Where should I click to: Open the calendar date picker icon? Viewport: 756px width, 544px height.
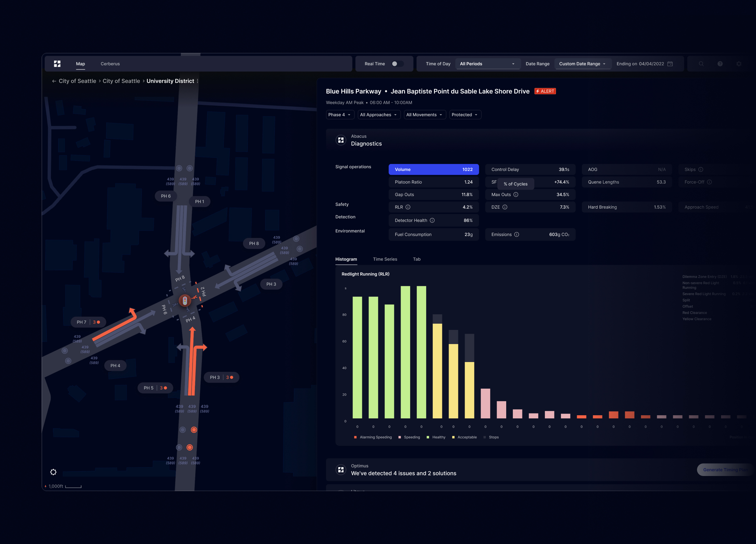pyautogui.click(x=670, y=64)
